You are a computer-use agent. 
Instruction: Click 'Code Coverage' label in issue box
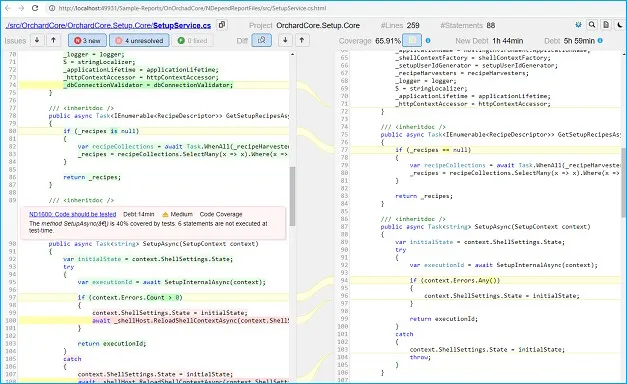click(221, 214)
